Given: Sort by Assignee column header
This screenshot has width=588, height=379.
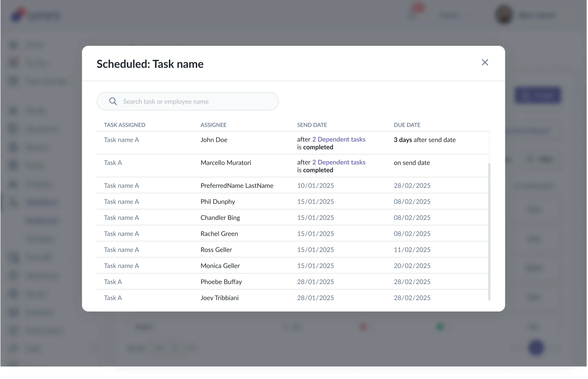Looking at the screenshot, I should 213,125.
